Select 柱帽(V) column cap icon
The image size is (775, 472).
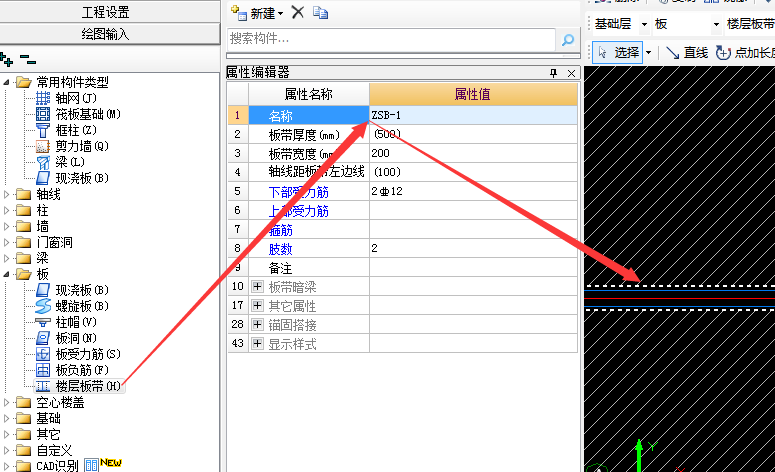43,322
